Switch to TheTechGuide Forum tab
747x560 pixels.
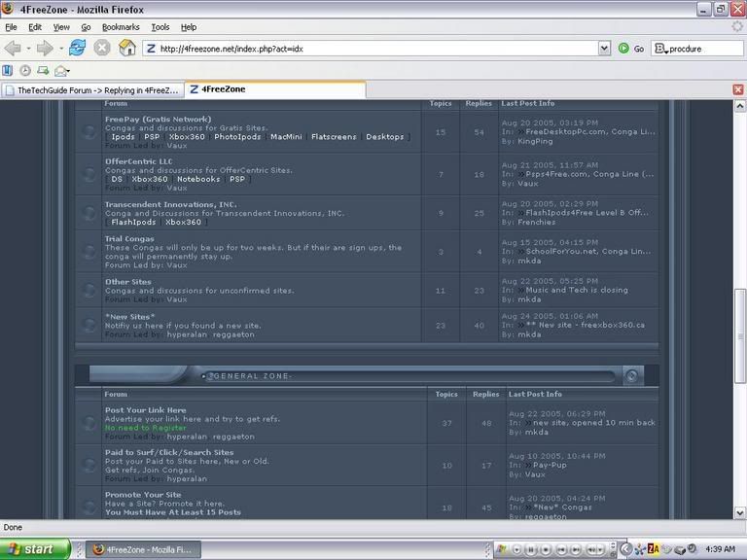(92, 89)
